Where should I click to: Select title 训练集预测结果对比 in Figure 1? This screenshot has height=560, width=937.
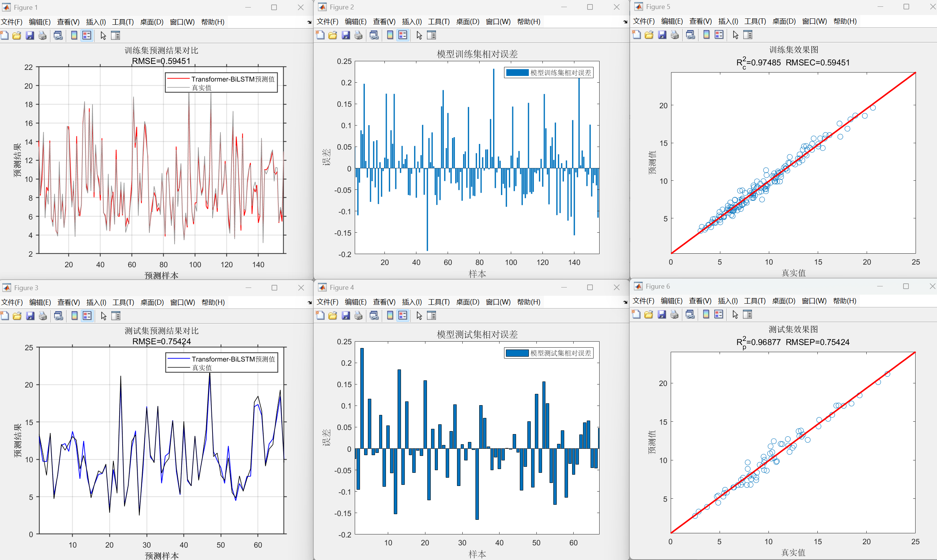pos(161,51)
